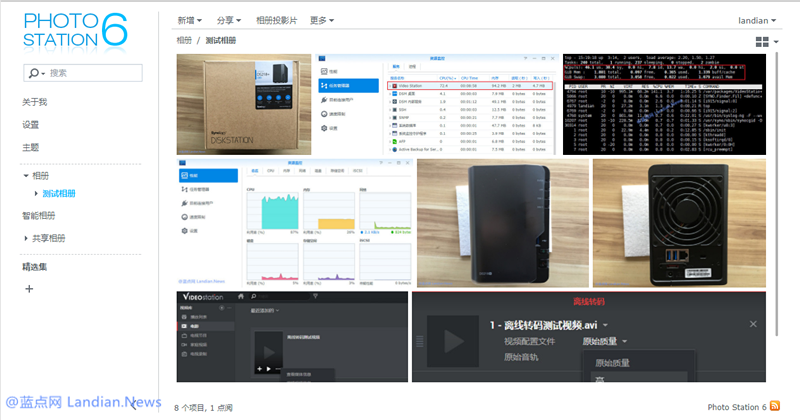
Task: Click the search magnifier icon
Action: tap(35, 73)
